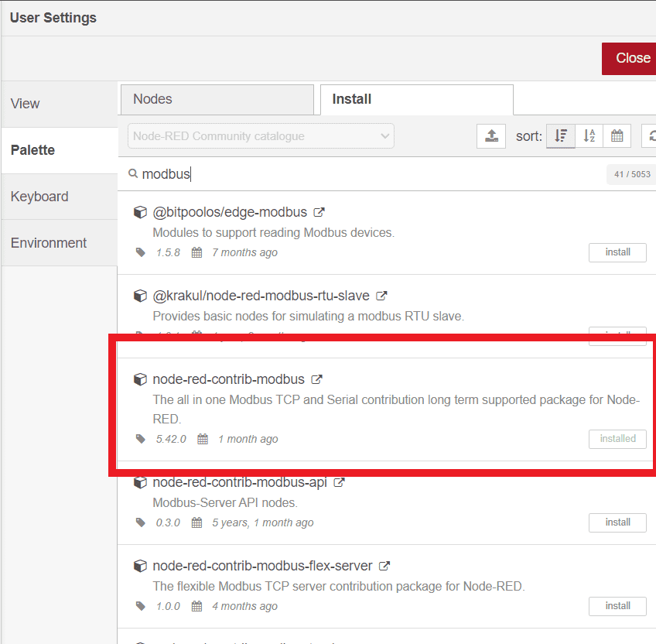Sort results alphabetically A to Z
The image size is (656, 644).
589,136
